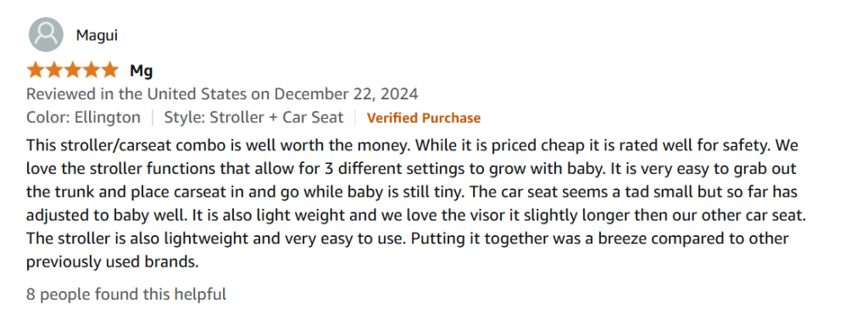This screenshot has height=309, width=868.
Task: Click the fifth orange rating star
Action: tap(109, 70)
